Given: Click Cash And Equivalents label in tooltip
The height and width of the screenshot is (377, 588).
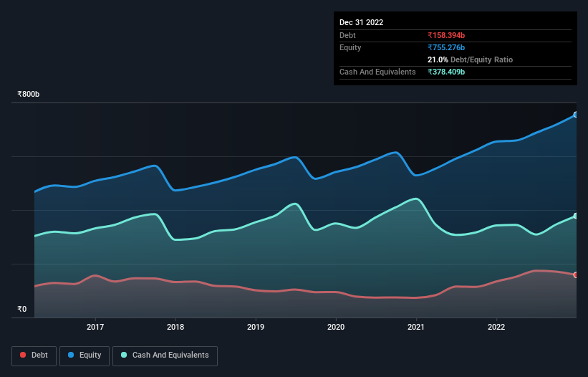Looking at the screenshot, I should pyautogui.click(x=377, y=72).
